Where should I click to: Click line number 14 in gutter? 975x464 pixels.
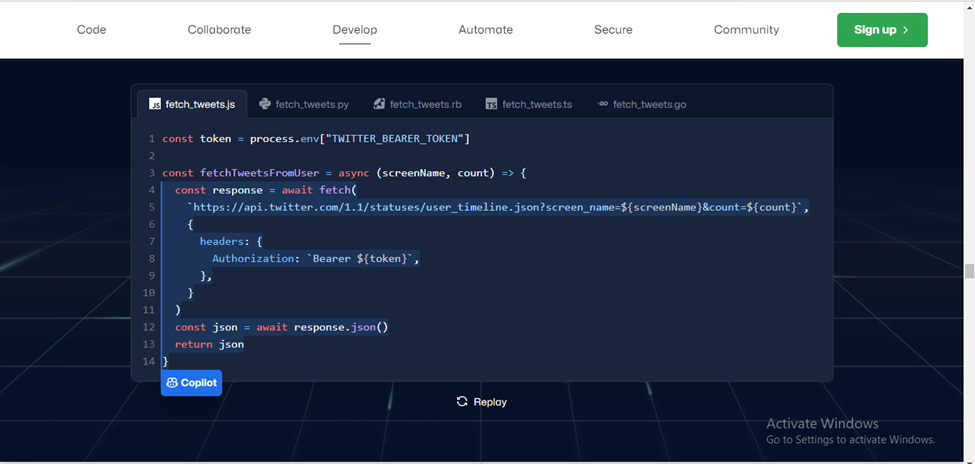pyautogui.click(x=149, y=361)
